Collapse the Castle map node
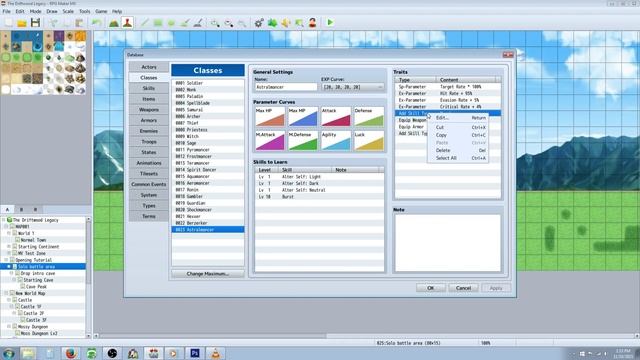 (x=9, y=300)
